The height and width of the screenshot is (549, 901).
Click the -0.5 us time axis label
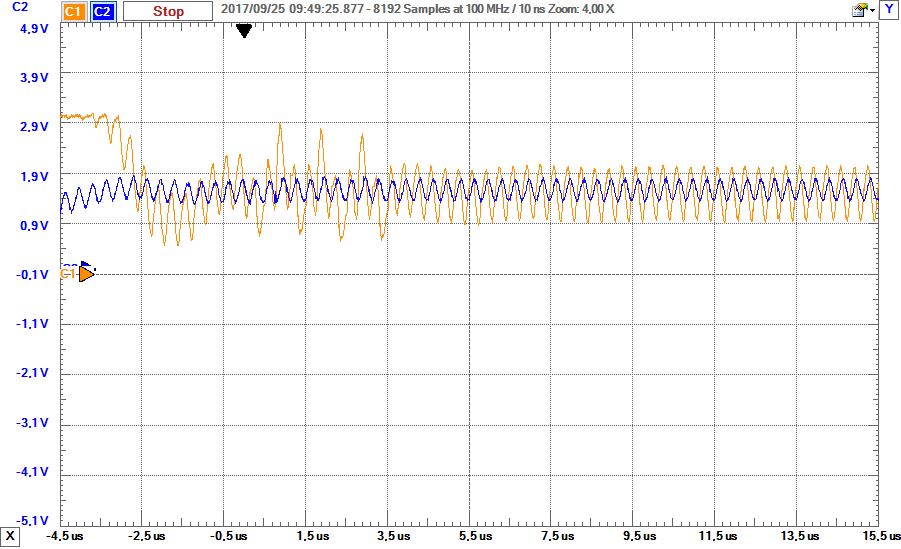[229, 536]
